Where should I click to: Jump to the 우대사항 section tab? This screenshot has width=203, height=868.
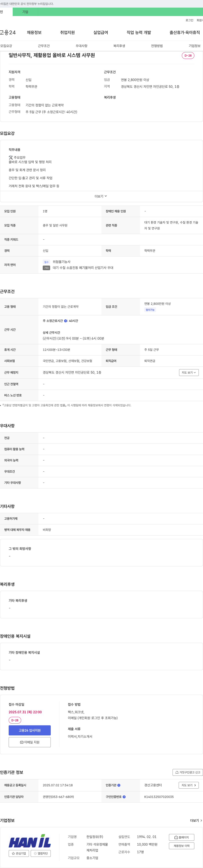(x=81, y=46)
